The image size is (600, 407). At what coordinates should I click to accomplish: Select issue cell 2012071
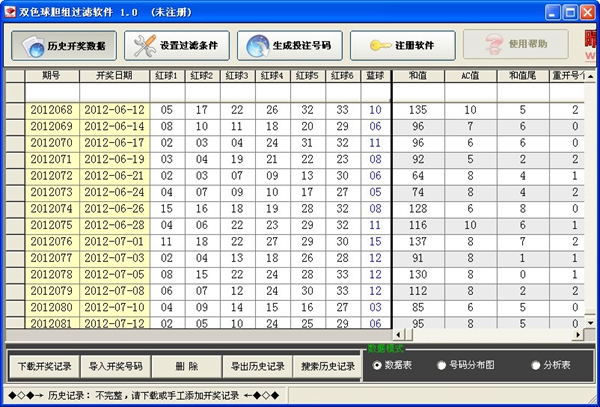(52, 159)
